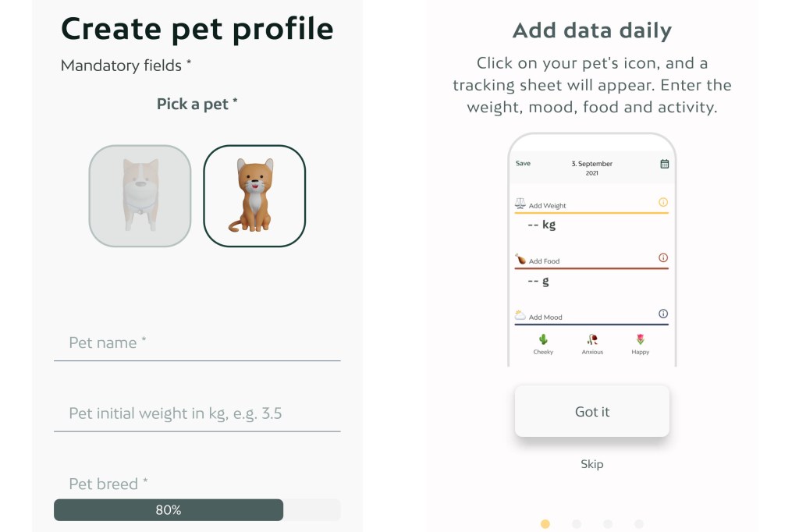
Task: Click the yellow info icon for Add Weight
Action: 663,202
